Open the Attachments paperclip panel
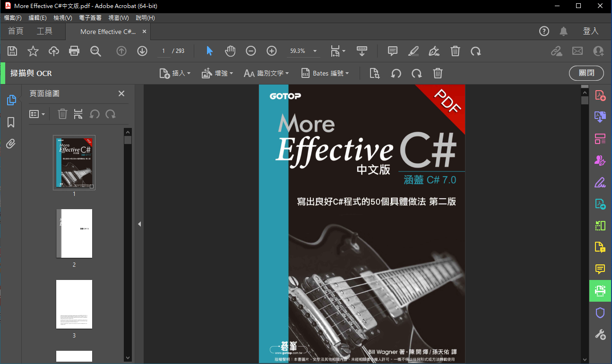The height and width of the screenshot is (364, 612). point(11,144)
